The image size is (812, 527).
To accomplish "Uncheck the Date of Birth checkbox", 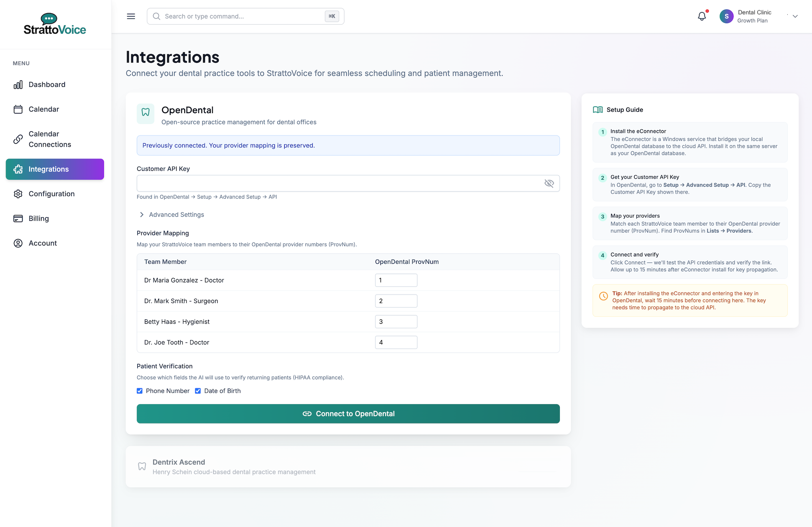I will click(x=198, y=391).
